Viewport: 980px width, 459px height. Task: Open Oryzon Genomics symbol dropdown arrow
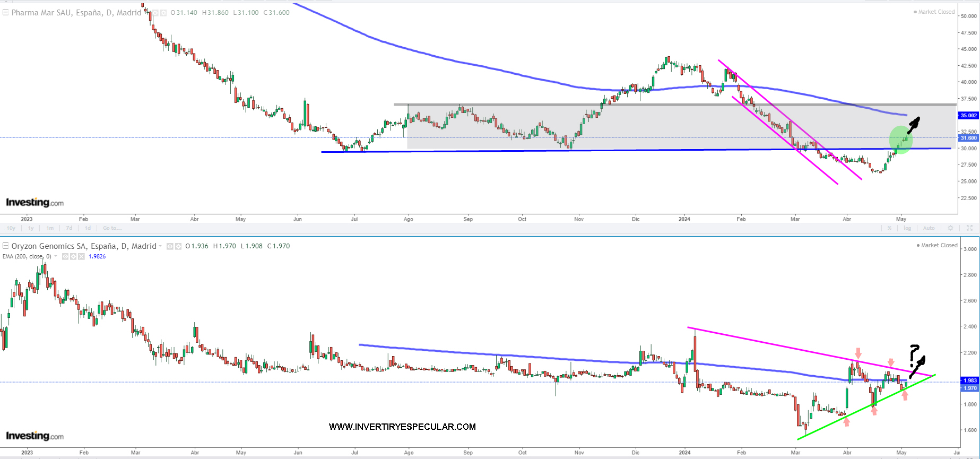click(160, 246)
